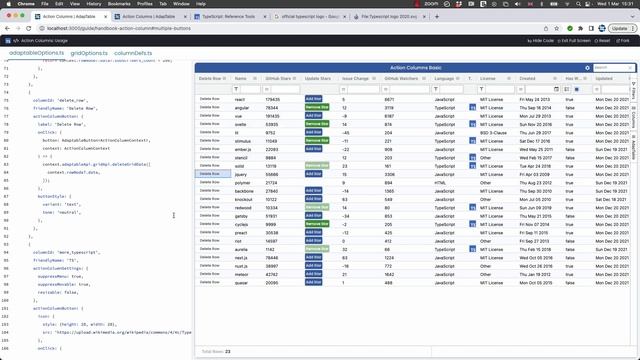Viewport: 640px width, 360px height.
Task: Click the Name column filter type icon
Action: (236, 89)
